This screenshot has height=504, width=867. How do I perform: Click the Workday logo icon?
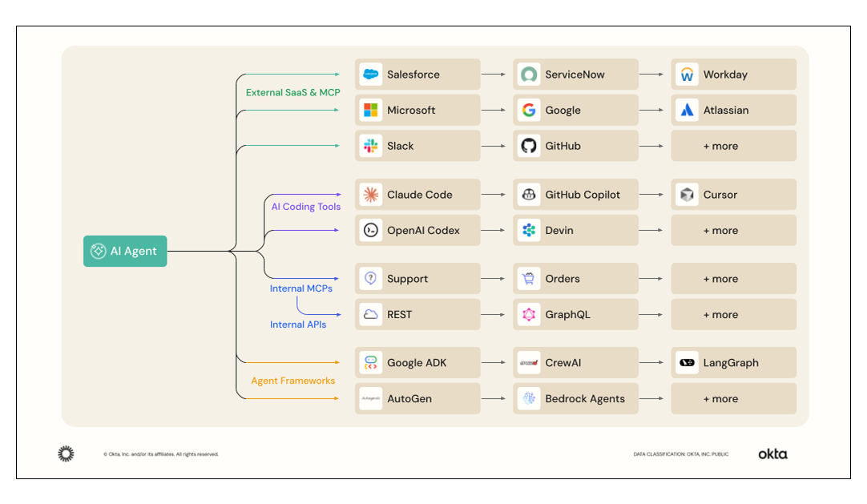tap(687, 74)
